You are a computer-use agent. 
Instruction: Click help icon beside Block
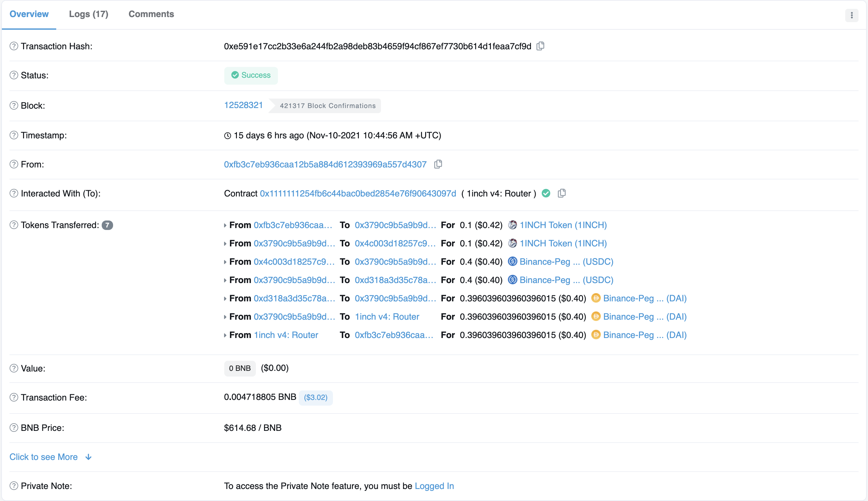pyautogui.click(x=14, y=106)
